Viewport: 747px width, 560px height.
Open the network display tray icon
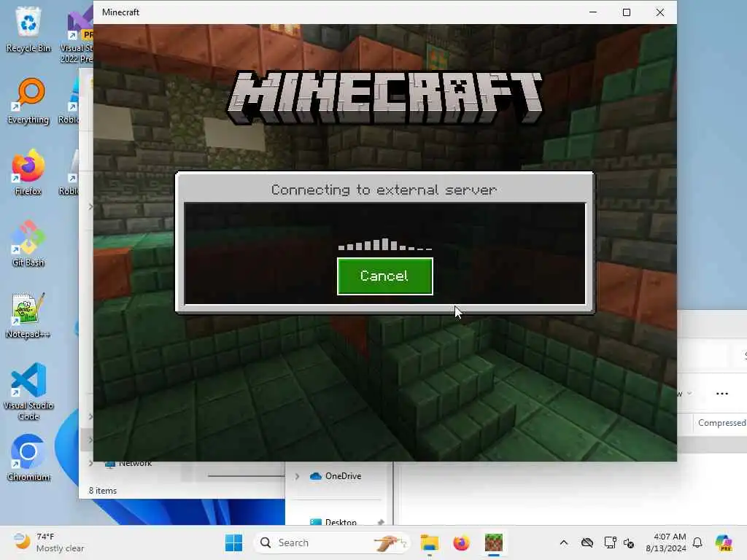610,542
